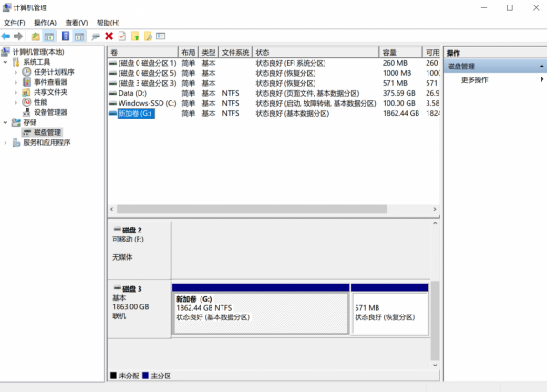547x392 pixels.
Task: Click the Up One Level folder icon
Action: (x=36, y=36)
